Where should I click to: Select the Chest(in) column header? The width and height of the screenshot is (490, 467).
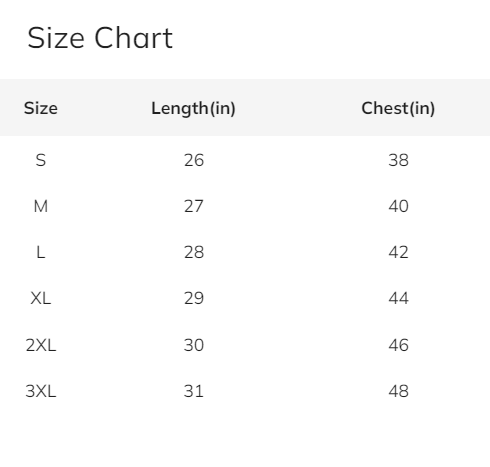click(398, 108)
